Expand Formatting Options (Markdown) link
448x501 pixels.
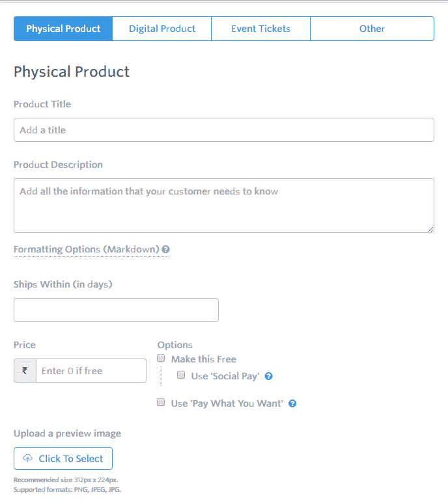[87, 249]
